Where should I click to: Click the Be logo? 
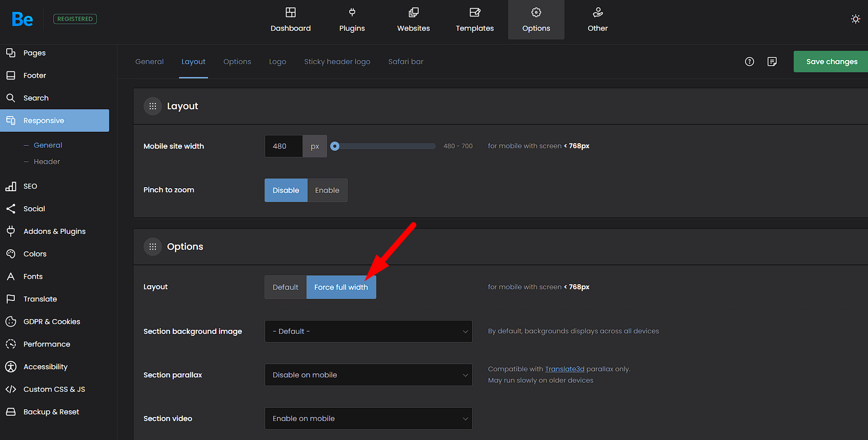click(x=23, y=19)
